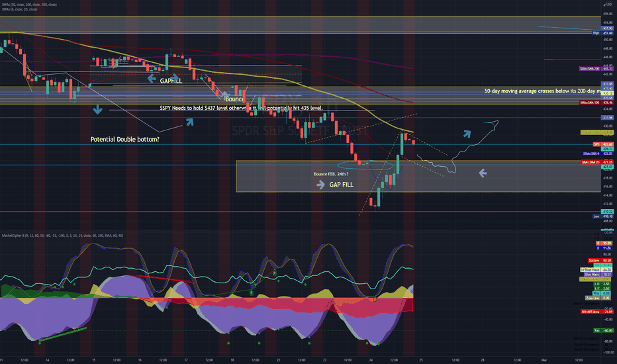The image size is (617, 364).
Task: Click the Lt Blue Wave value label
Action: (596, 269)
